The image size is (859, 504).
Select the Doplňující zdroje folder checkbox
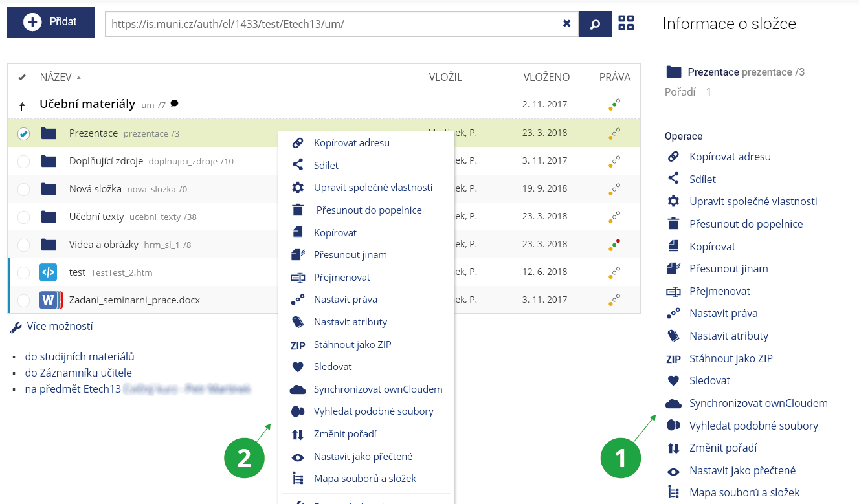[23, 162]
